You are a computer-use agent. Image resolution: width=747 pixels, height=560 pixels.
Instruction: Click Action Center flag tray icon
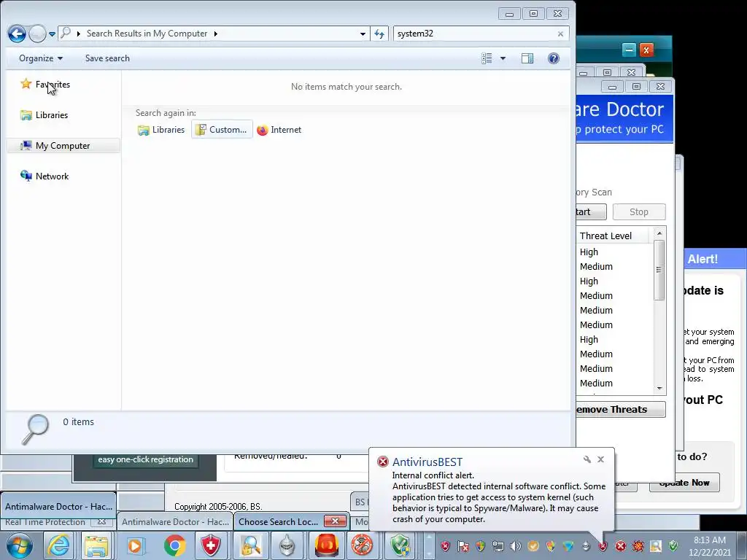[463, 545]
